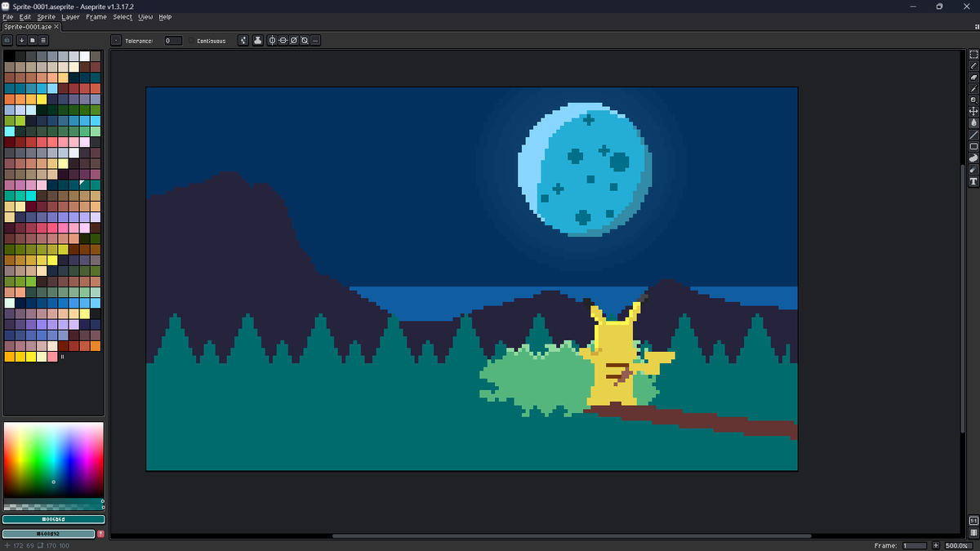Open the File menu
This screenshot has height=551, width=980.
tap(8, 17)
